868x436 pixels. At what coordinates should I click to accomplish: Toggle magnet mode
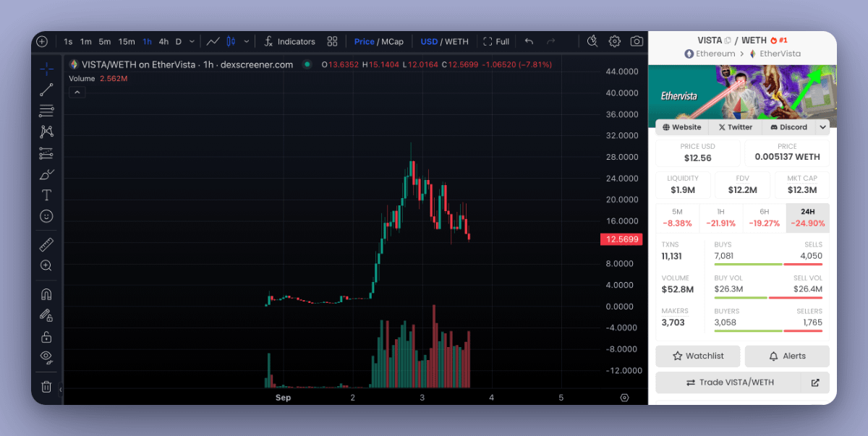(46, 294)
